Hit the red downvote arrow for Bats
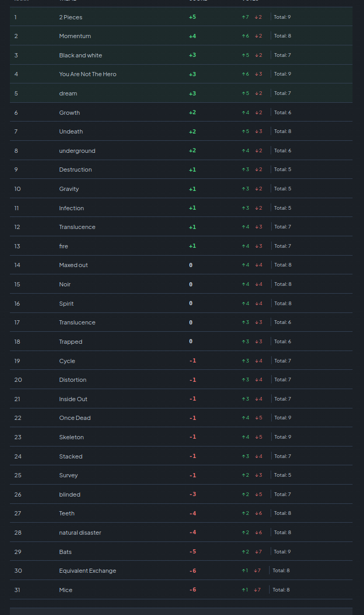Viewport: 364px width, 615px height. pyautogui.click(x=257, y=552)
